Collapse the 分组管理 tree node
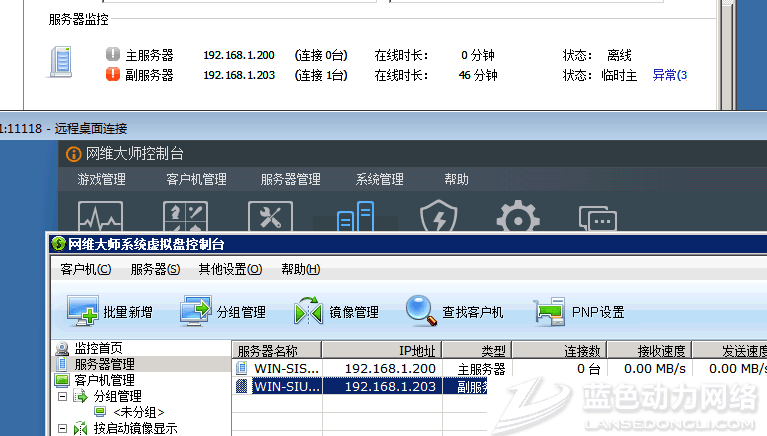 pyautogui.click(x=61, y=396)
